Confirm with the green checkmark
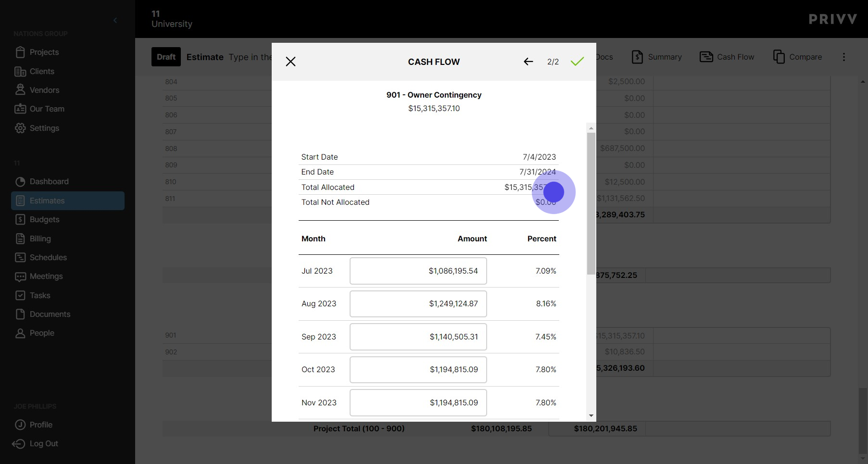The height and width of the screenshot is (464, 868). pos(577,62)
